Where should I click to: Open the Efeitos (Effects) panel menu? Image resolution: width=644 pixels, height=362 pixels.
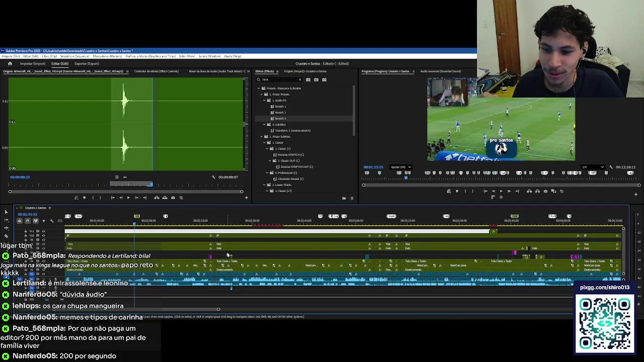coord(277,71)
